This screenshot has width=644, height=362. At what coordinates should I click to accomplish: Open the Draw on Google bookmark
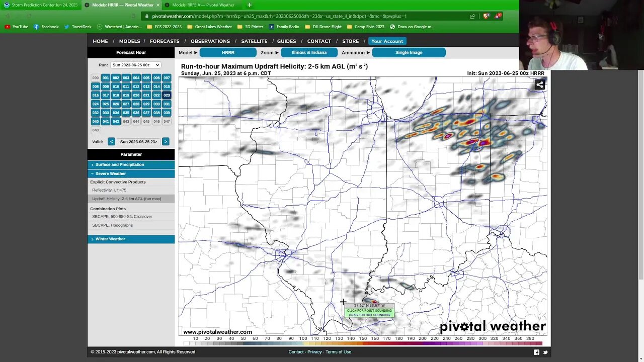click(x=412, y=27)
